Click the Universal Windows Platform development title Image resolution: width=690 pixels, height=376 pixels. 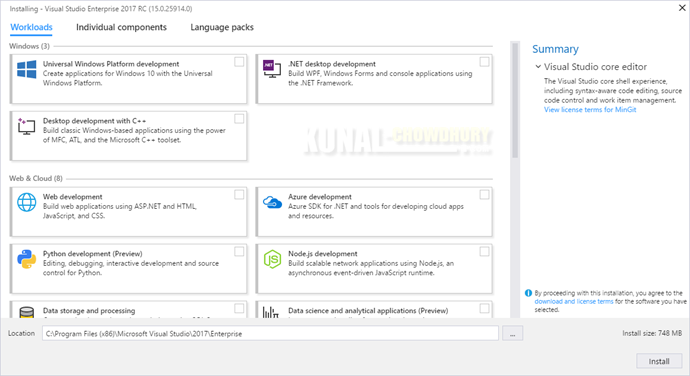111,64
